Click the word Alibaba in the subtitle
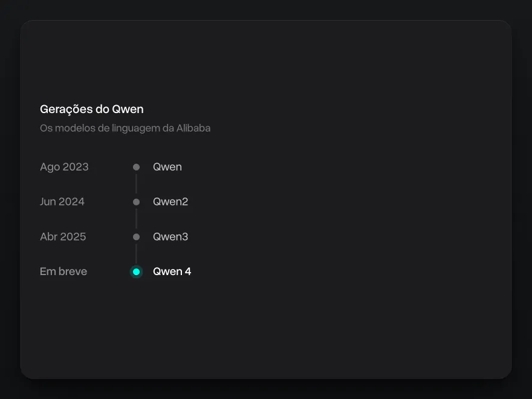 (x=193, y=128)
